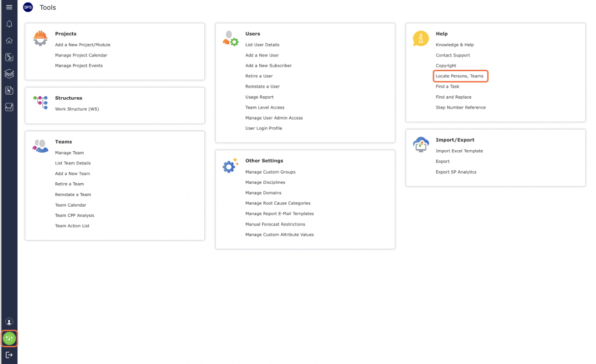The width and height of the screenshot is (596, 364).
Task: Select Reinstate a Team
Action: pyautogui.click(x=73, y=194)
